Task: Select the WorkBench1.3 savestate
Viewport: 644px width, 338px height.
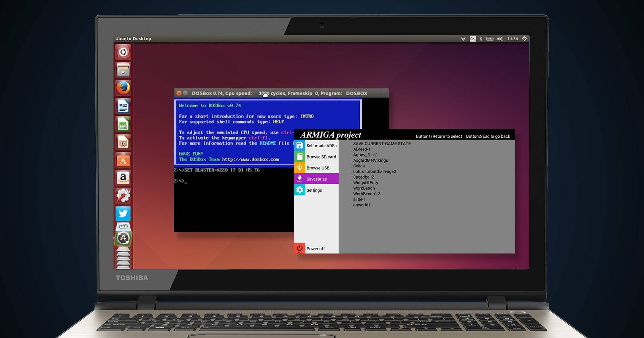Action: 367,194
